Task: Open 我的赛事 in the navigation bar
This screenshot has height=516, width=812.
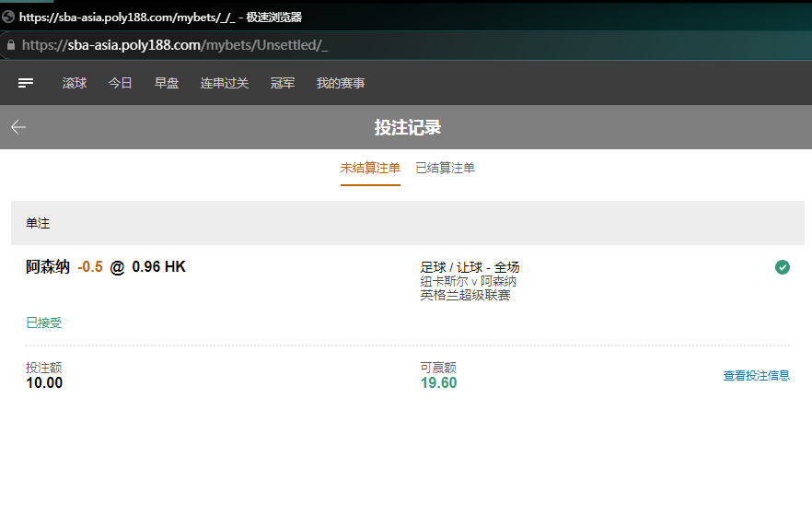Action: click(x=341, y=83)
